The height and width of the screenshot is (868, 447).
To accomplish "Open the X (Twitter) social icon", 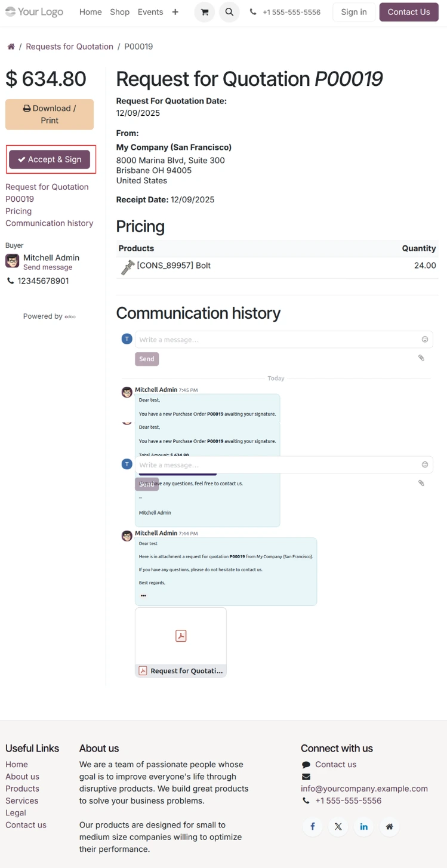I will coord(338,826).
